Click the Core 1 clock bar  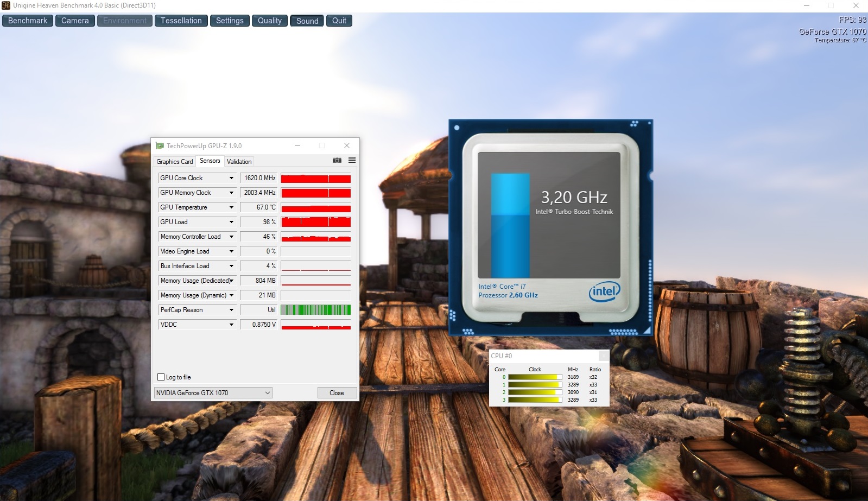click(535, 385)
